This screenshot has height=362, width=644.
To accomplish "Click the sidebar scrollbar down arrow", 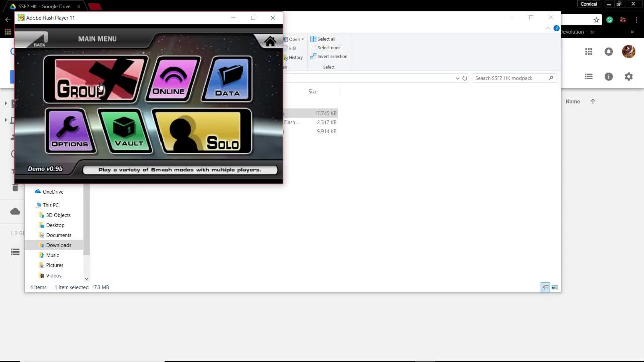I will 86,279.
